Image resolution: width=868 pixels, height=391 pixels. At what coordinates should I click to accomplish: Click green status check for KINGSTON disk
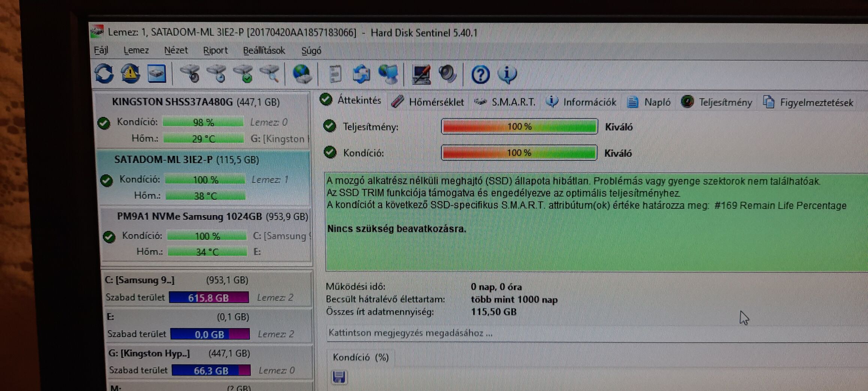tap(104, 123)
